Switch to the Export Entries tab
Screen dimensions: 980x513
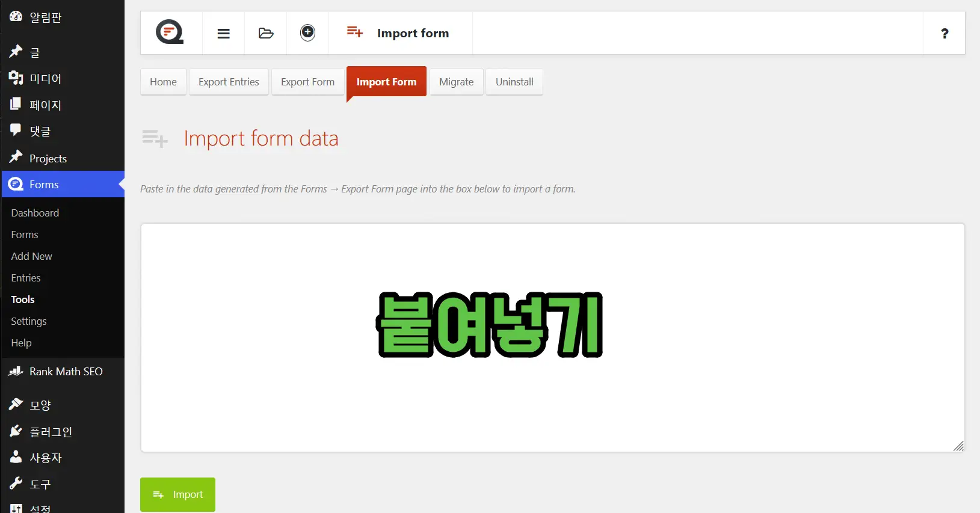pos(229,82)
